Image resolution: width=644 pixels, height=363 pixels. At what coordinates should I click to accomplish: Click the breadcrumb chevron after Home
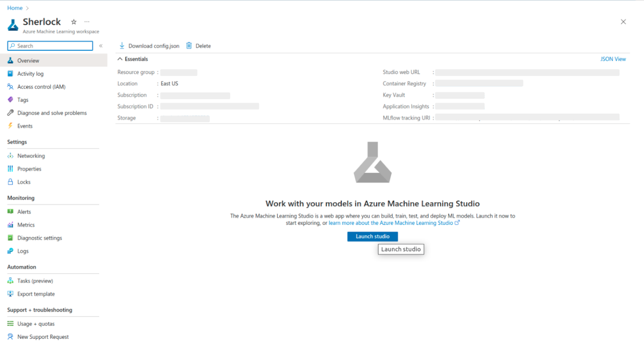tap(27, 8)
